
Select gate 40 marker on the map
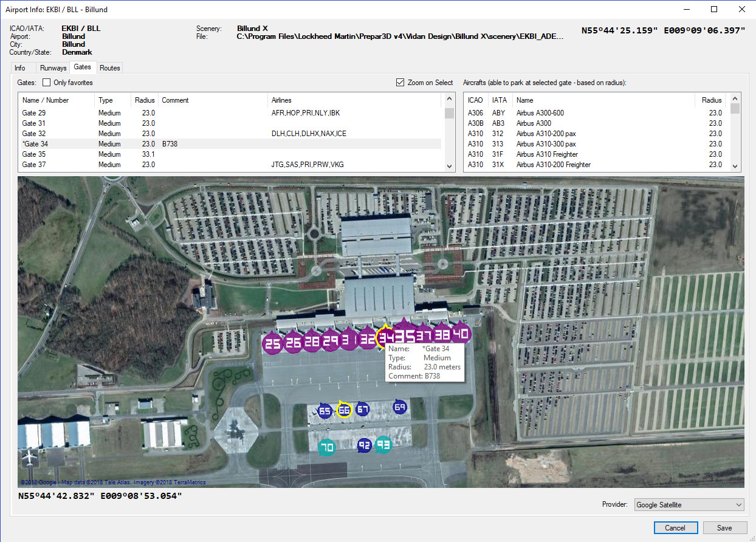pos(461,333)
